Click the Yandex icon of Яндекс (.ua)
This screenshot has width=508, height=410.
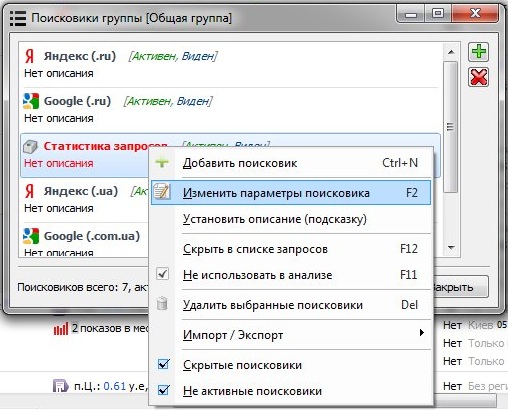[30, 191]
